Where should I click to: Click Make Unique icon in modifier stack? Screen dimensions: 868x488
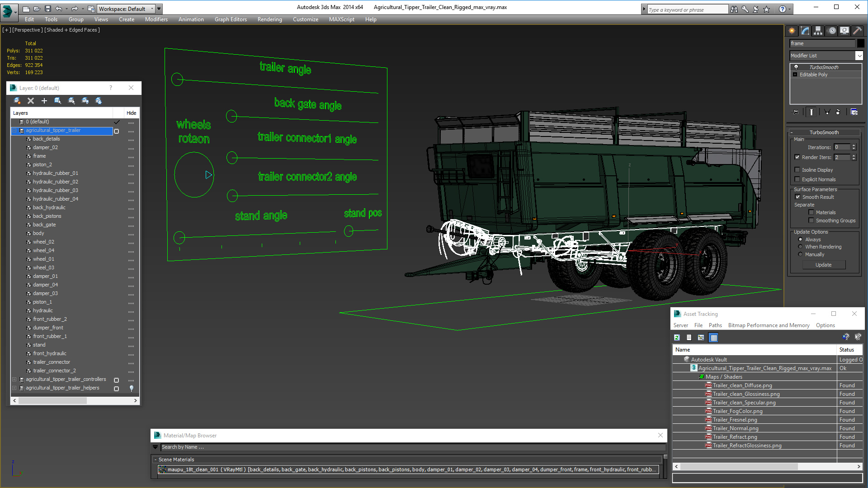[827, 112]
